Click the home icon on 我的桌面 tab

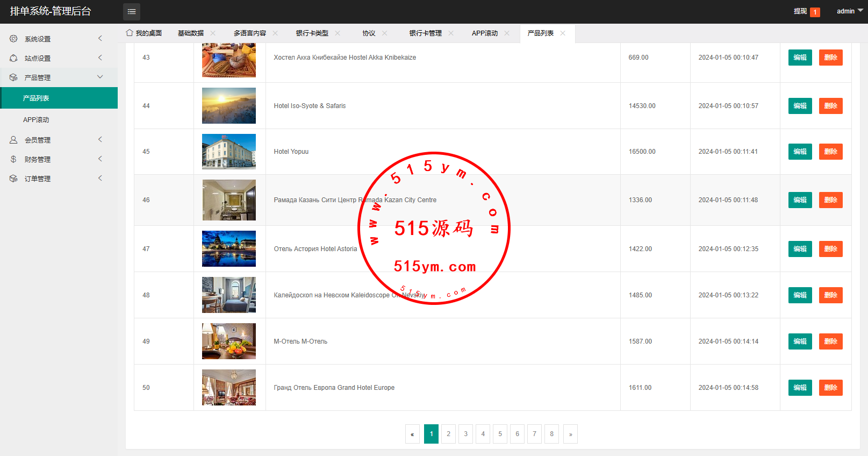[130, 33]
